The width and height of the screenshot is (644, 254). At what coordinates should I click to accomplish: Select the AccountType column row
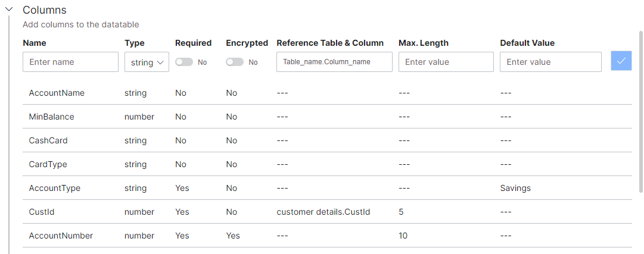pos(54,188)
